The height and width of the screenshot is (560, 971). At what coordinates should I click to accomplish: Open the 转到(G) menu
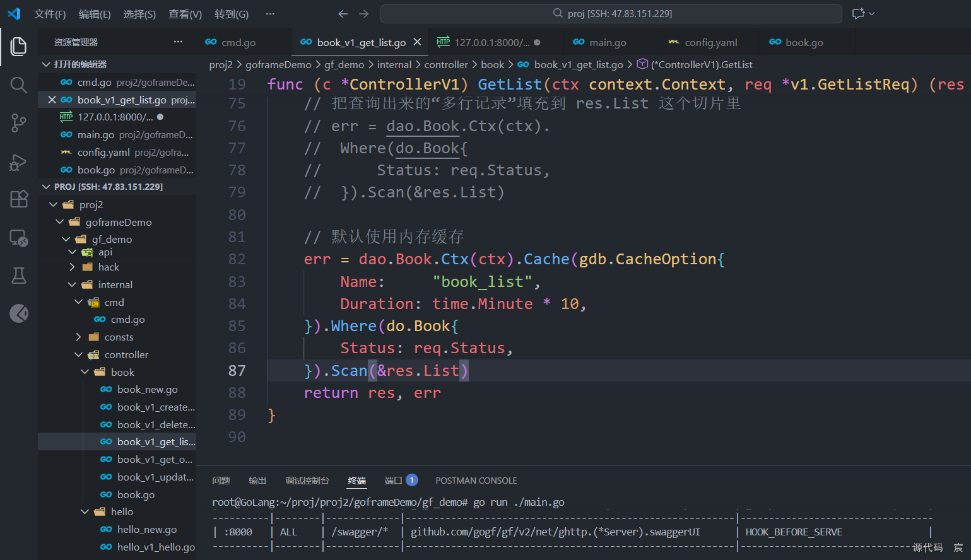[x=232, y=14]
